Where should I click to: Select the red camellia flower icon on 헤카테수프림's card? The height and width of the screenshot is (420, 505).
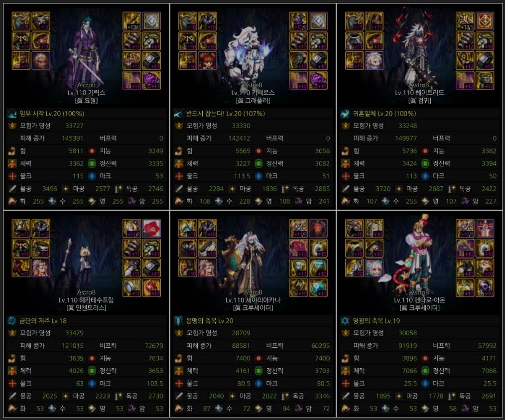[x=151, y=228]
